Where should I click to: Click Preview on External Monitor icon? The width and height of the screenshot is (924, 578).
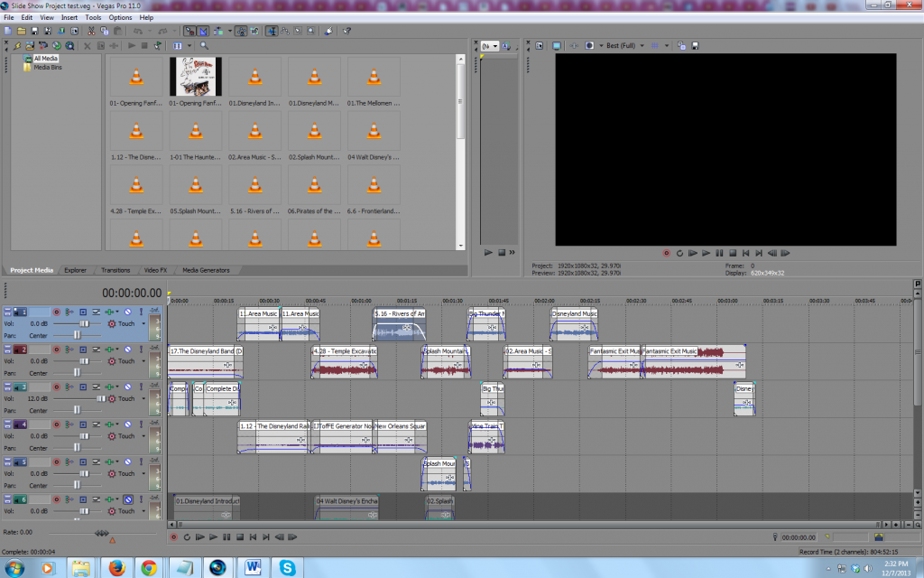point(556,45)
